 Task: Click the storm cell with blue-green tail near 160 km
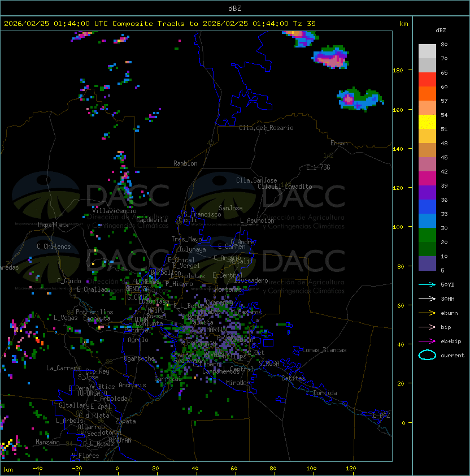point(359,99)
